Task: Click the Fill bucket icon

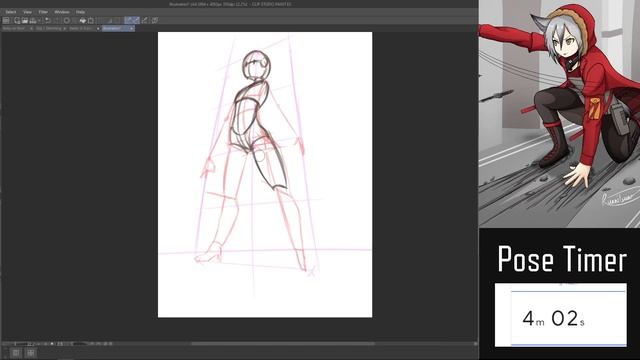Action: [83, 20]
